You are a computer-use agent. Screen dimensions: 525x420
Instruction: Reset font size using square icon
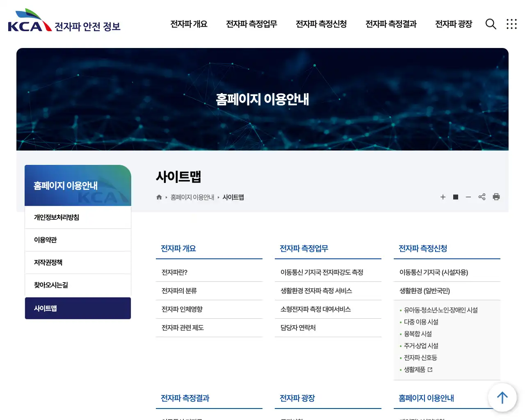tap(455, 197)
